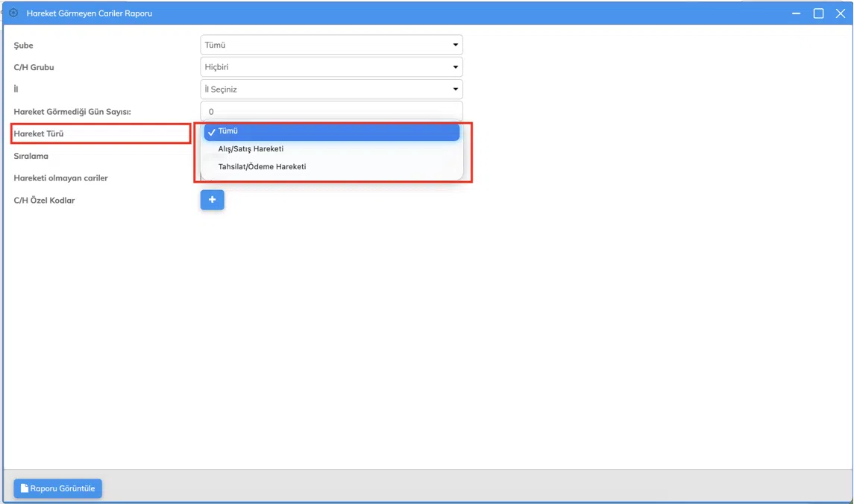Maximize the report window

(x=818, y=13)
